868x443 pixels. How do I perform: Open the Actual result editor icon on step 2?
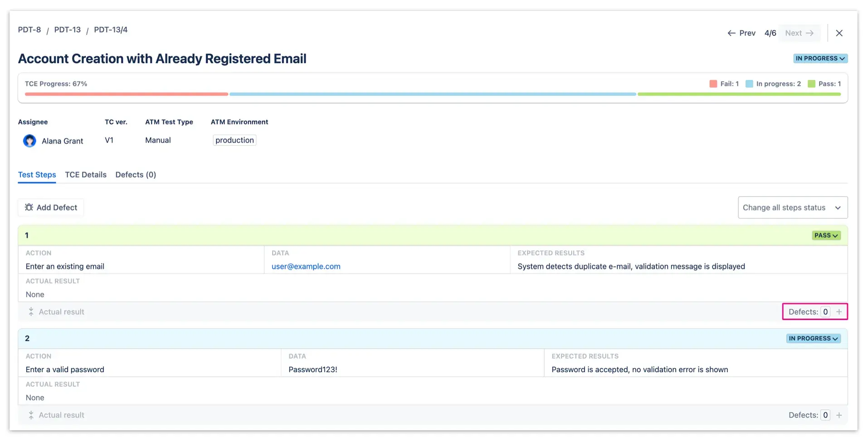coord(30,415)
